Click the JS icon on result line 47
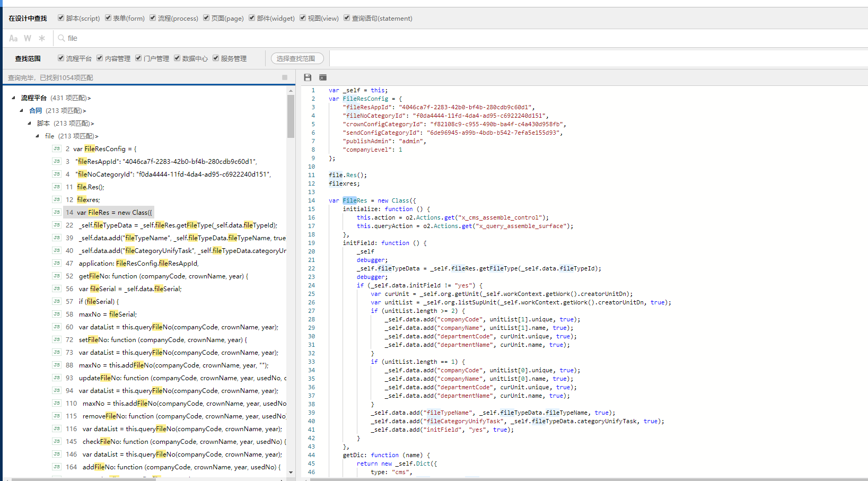Image resolution: width=868 pixels, height=481 pixels. 57,263
